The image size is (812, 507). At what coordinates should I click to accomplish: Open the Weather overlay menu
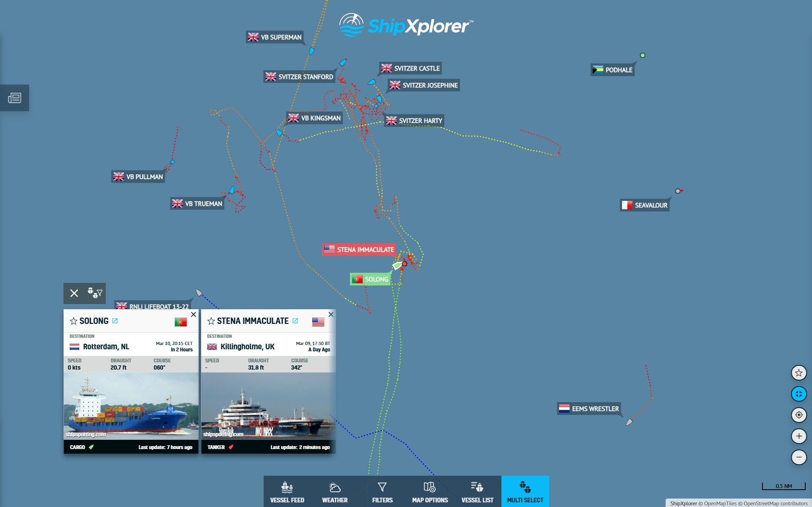(x=335, y=492)
